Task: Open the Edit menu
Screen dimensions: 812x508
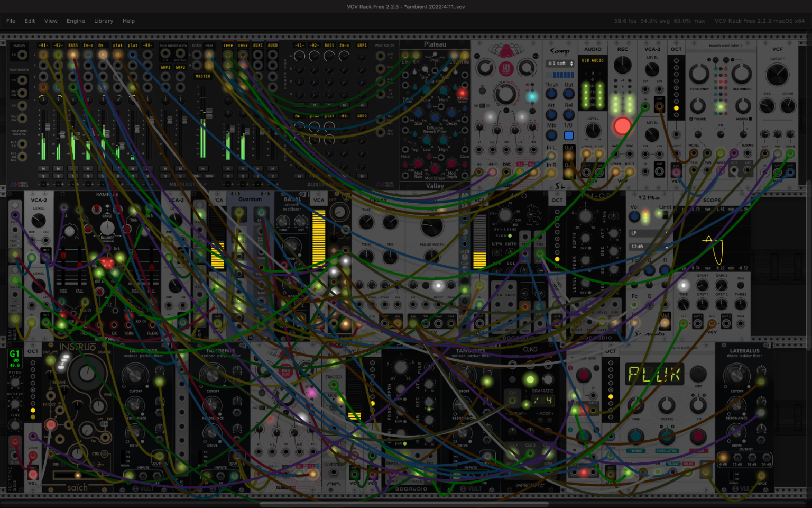Action: [30, 21]
